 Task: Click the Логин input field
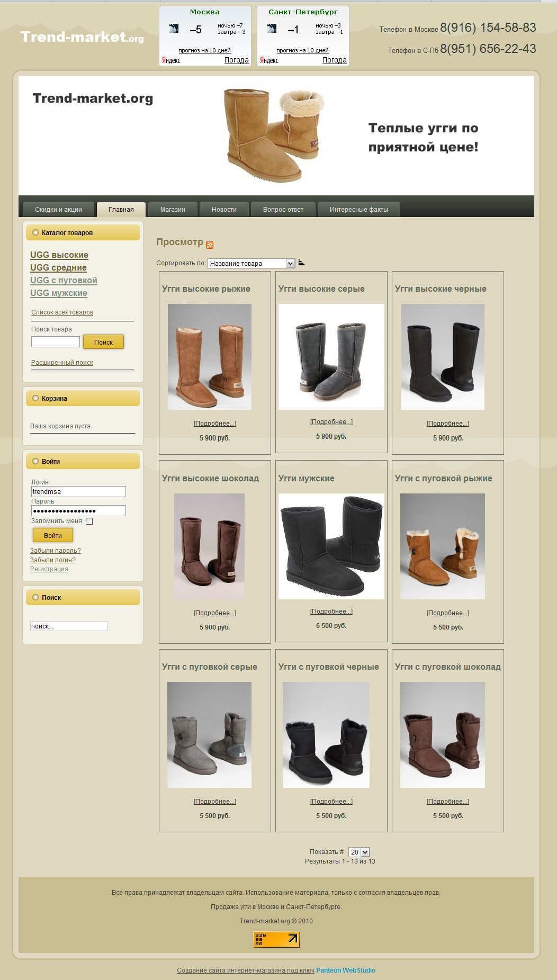pyautogui.click(x=78, y=491)
